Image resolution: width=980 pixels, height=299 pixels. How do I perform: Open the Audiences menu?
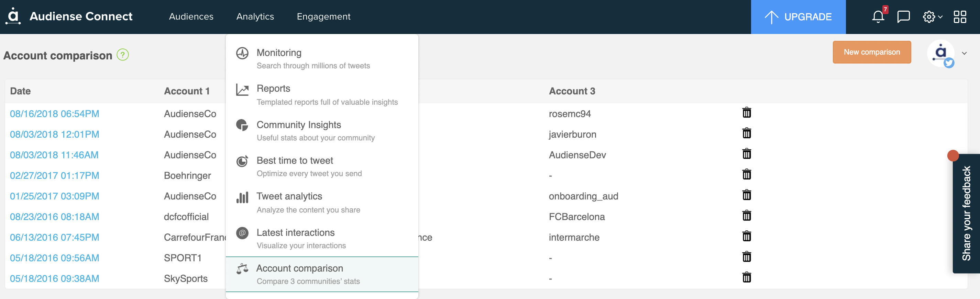click(x=191, y=17)
